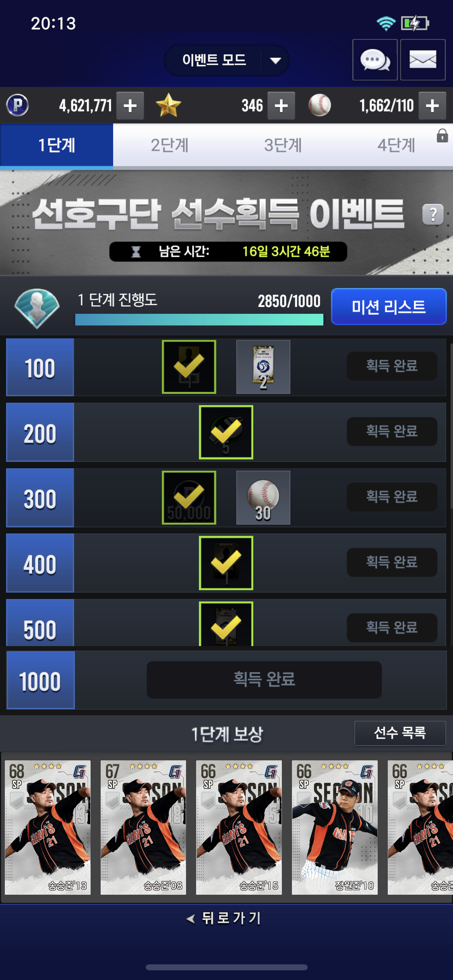This screenshot has width=453, height=980.
Task: Open the mailbox envelope icon
Action: click(x=423, y=60)
